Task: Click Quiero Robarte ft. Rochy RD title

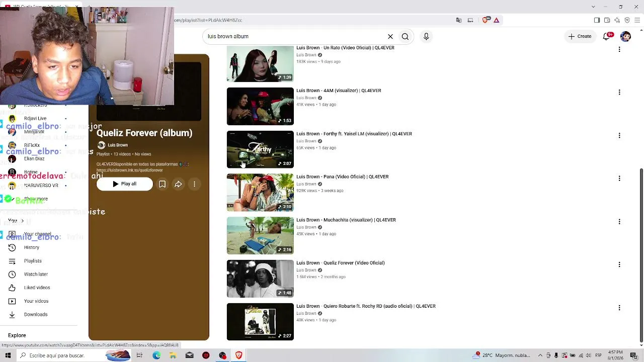Action: (x=366, y=306)
